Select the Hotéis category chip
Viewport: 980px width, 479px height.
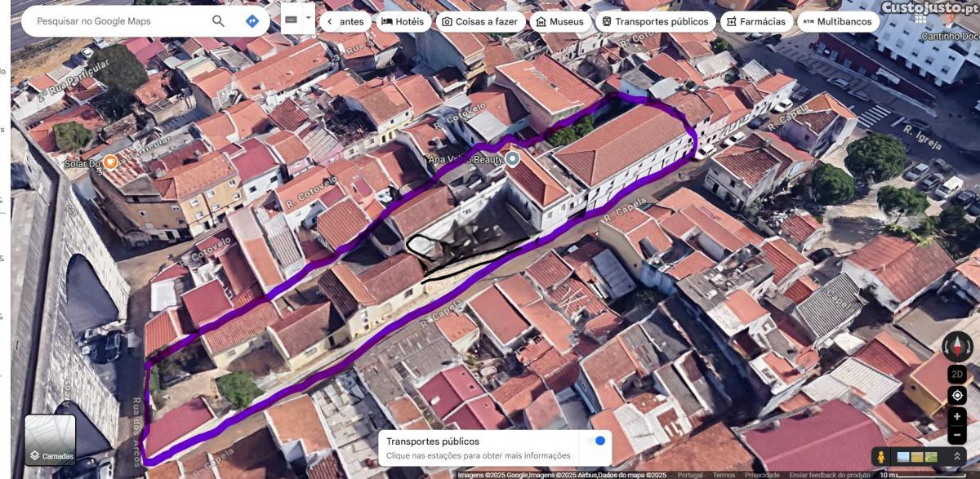pos(403,22)
